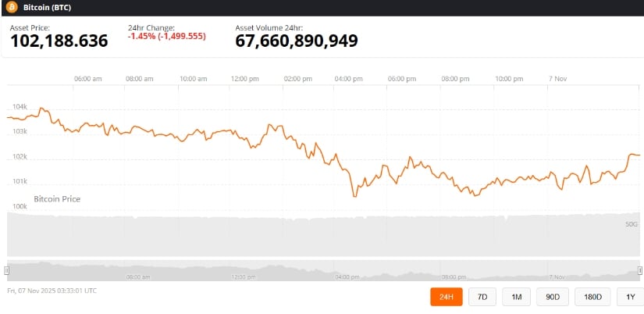This screenshot has height=314, width=644.
Task: Click the 104k price axis label
Action: pyautogui.click(x=20, y=106)
